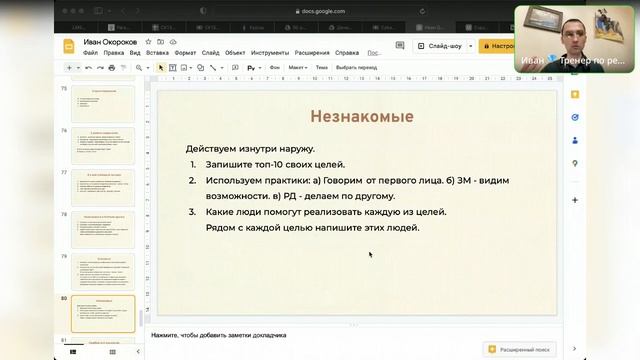Select the shape tool

[x=200, y=68]
